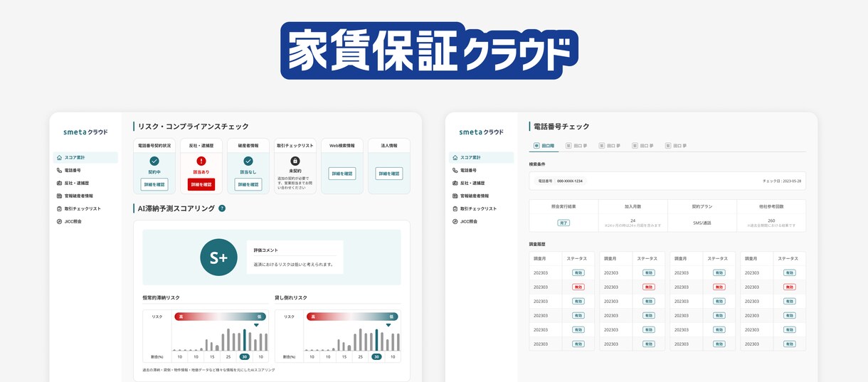Open 詳細を確認 in Web検索情報 card

coord(342,174)
